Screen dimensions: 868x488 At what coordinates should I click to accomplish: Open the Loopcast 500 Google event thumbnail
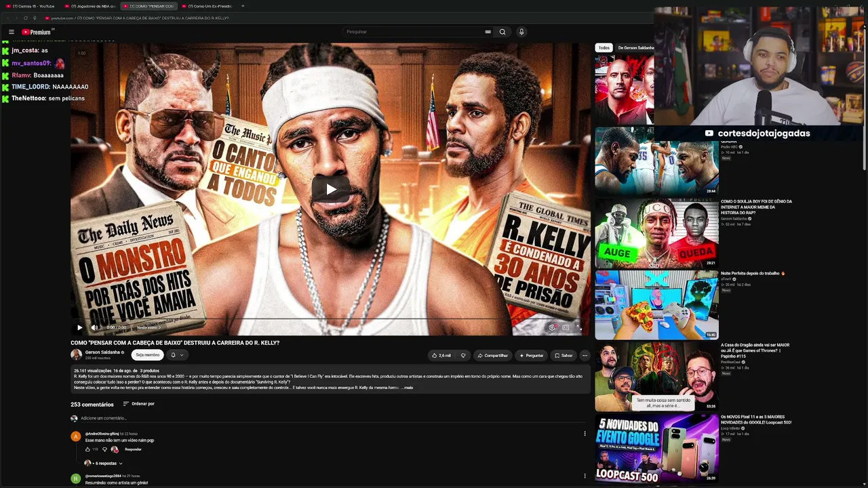pos(656,448)
